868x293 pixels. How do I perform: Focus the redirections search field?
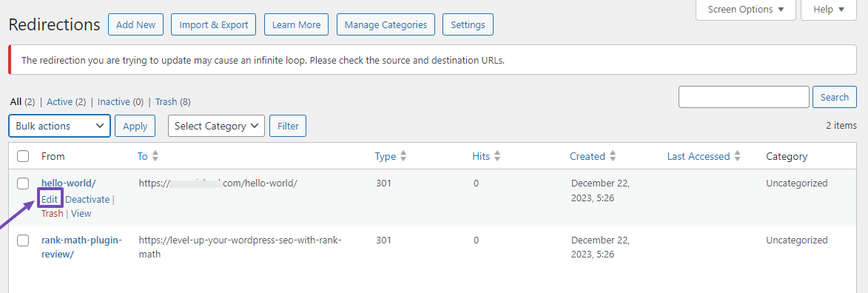point(744,97)
